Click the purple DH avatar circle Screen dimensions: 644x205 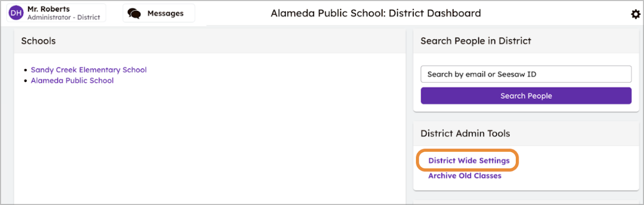(16, 13)
